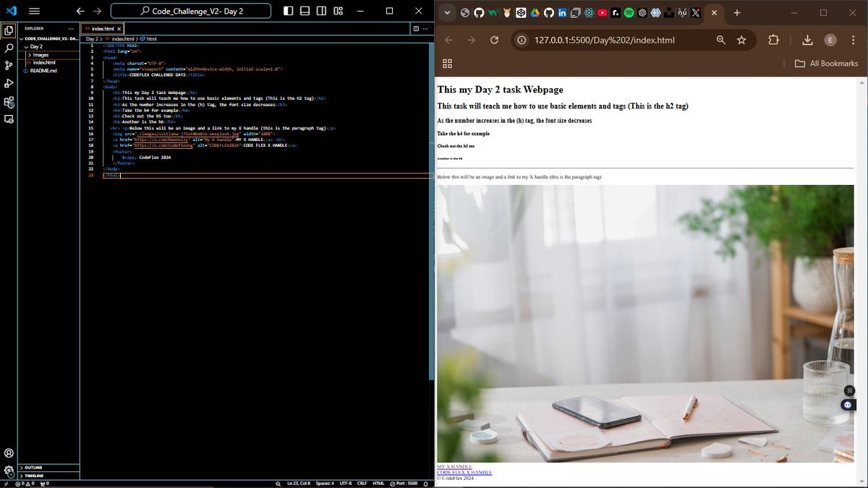
Task: Open Explorer Views and More Actions ellipsis
Action: pyautogui.click(x=72, y=28)
